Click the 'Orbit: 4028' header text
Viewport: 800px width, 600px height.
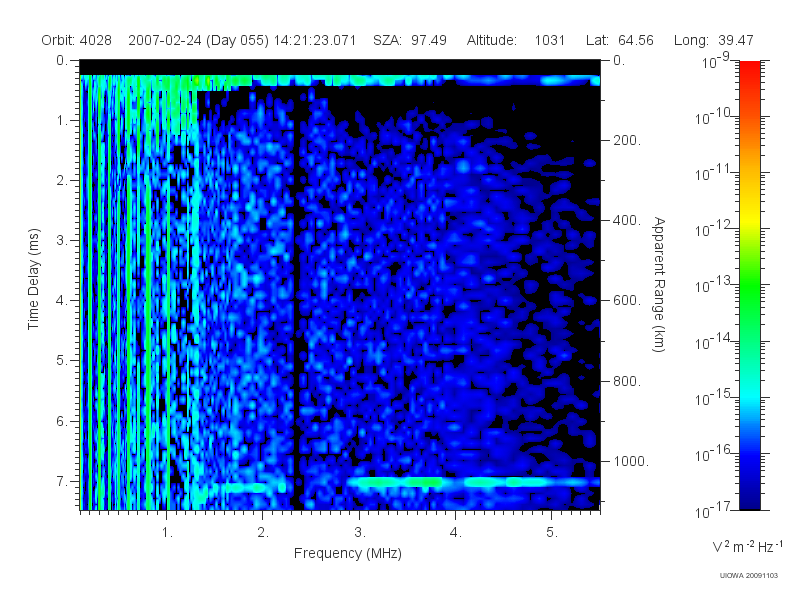77,40
